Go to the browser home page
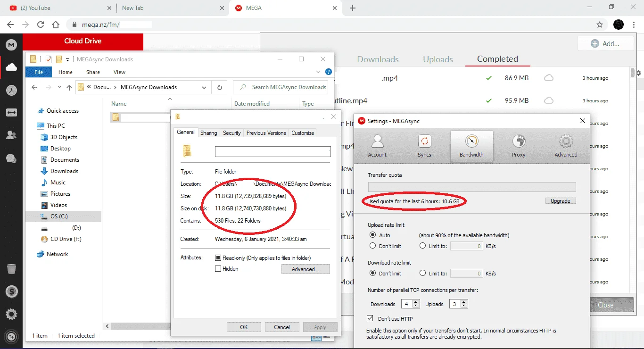Image resolution: width=644 pixels, height=349 pixels. coord(56,25)
